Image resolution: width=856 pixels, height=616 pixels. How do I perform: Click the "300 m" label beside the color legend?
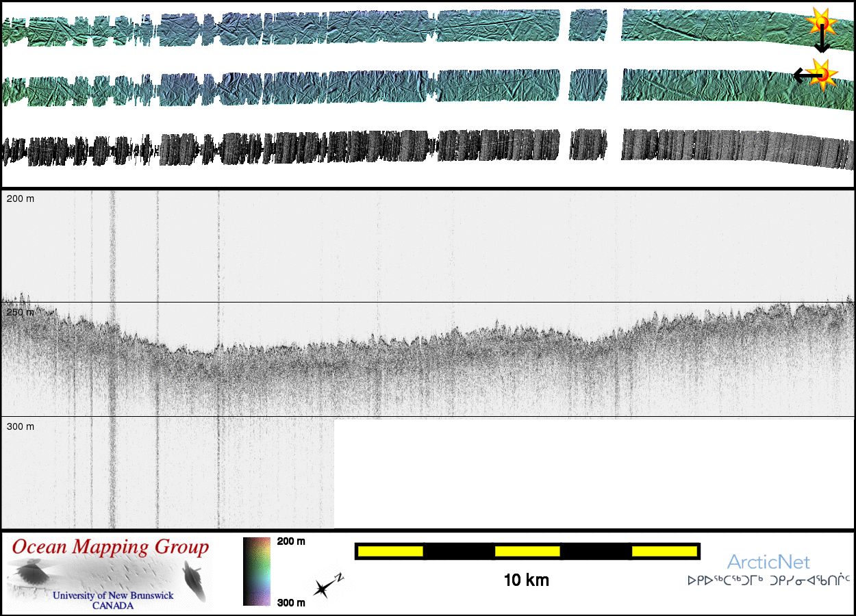pyautogui.click(x=291, y=602)
